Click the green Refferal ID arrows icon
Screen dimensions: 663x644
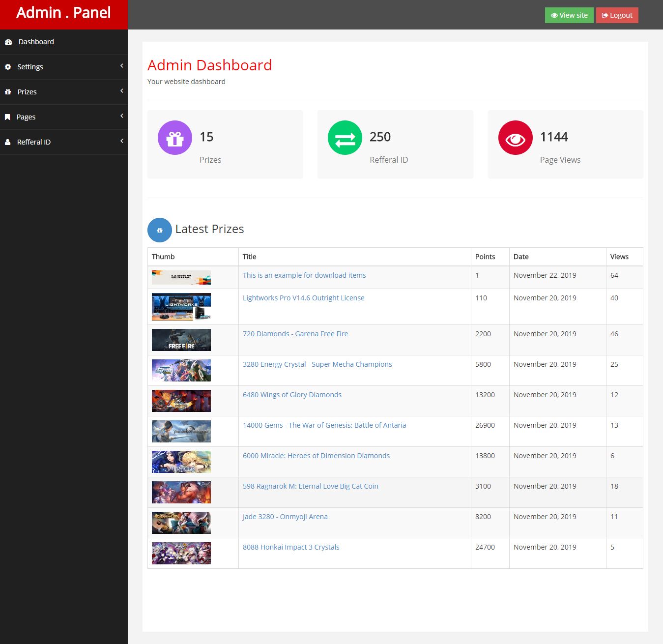click(x=345, y=138)
